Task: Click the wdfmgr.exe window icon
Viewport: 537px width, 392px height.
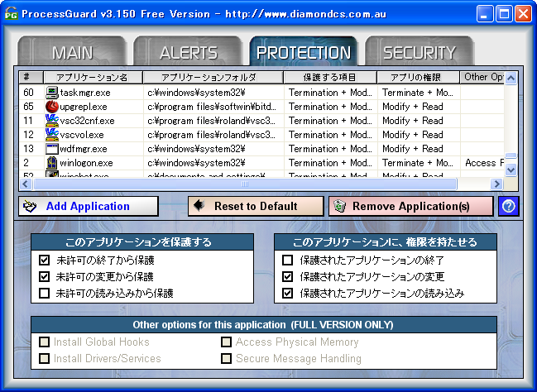Action: click(x=51, y=149)
